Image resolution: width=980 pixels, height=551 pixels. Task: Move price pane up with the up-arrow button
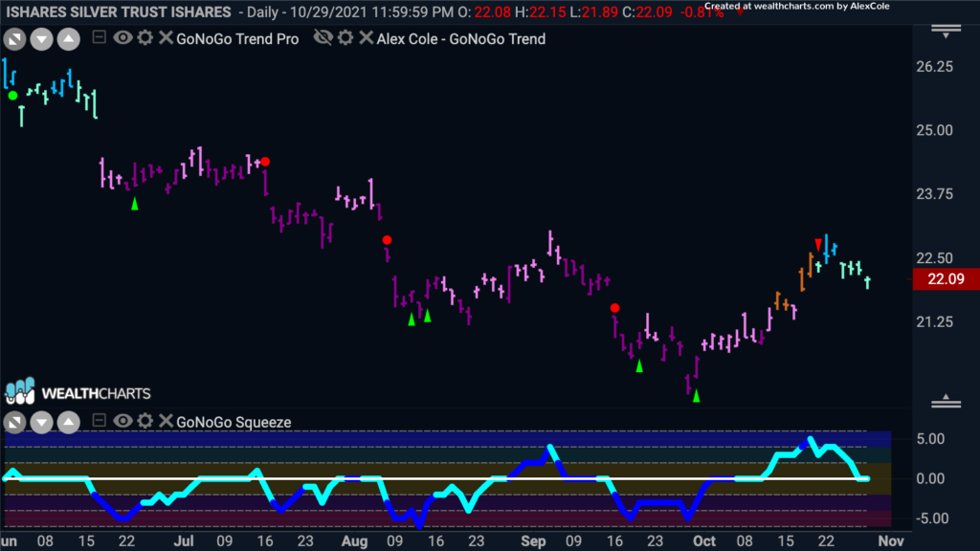pyautogui.click(x=68, y=39)
